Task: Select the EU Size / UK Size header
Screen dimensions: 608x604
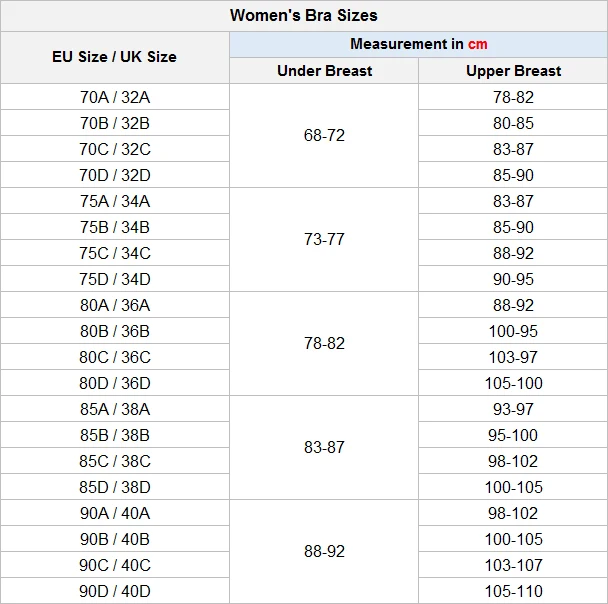Action: pyautogui.click(x=115, y=57)
